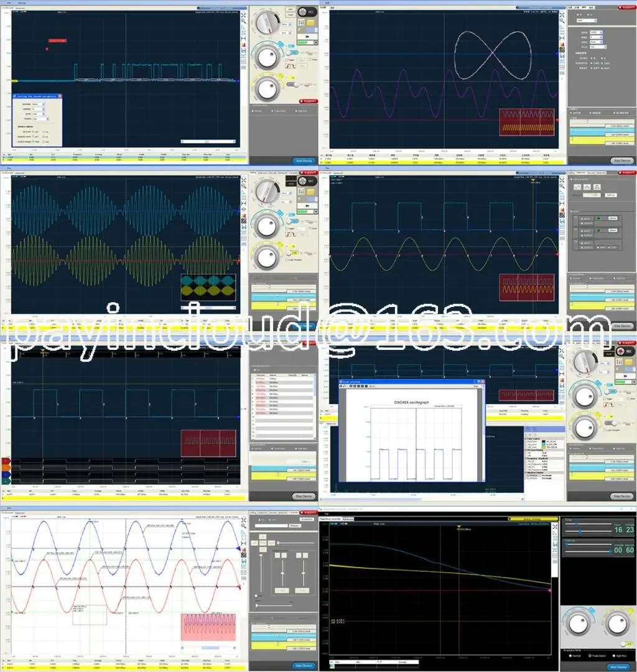Viewport: 637px width, 672px height.
Task: Click the yellow channel knob in the recorder window
Action: [617, 624]
